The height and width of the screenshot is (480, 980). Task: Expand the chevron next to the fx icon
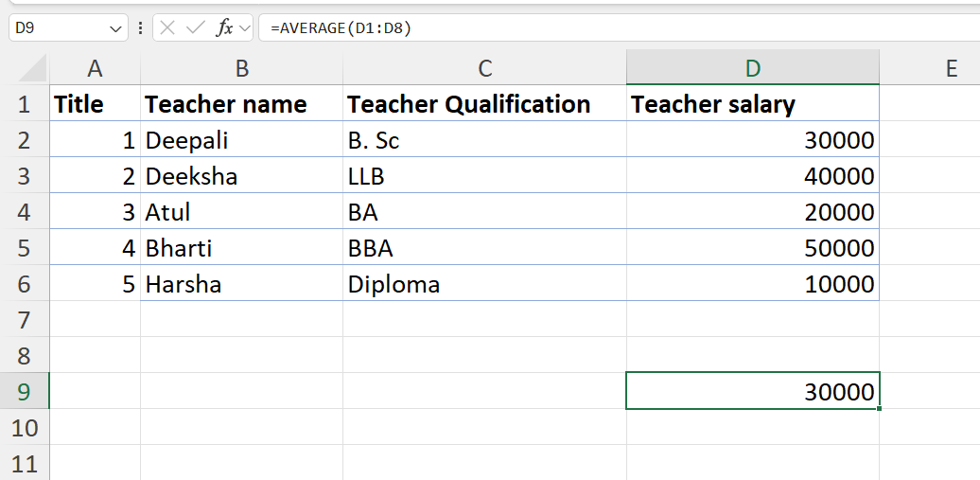pos(245,28)
